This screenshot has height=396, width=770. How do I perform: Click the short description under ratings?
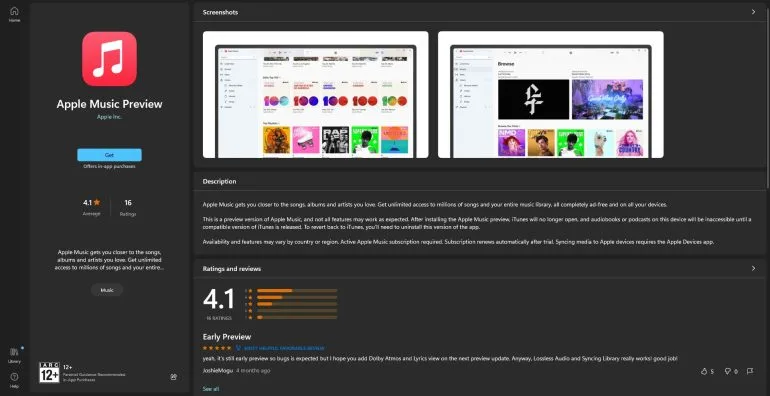[x=109, y=260]
